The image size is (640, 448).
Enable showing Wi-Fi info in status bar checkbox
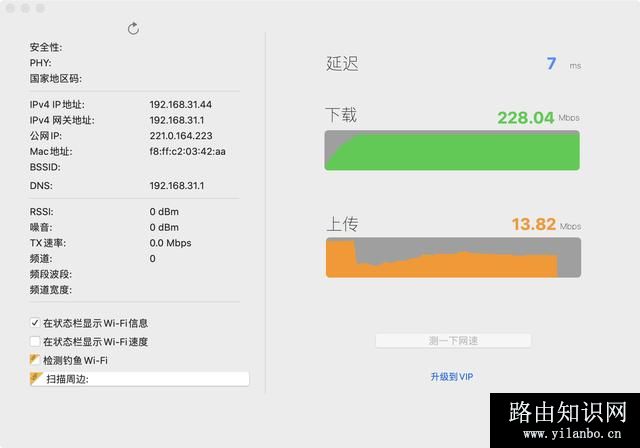click(35, 323)
